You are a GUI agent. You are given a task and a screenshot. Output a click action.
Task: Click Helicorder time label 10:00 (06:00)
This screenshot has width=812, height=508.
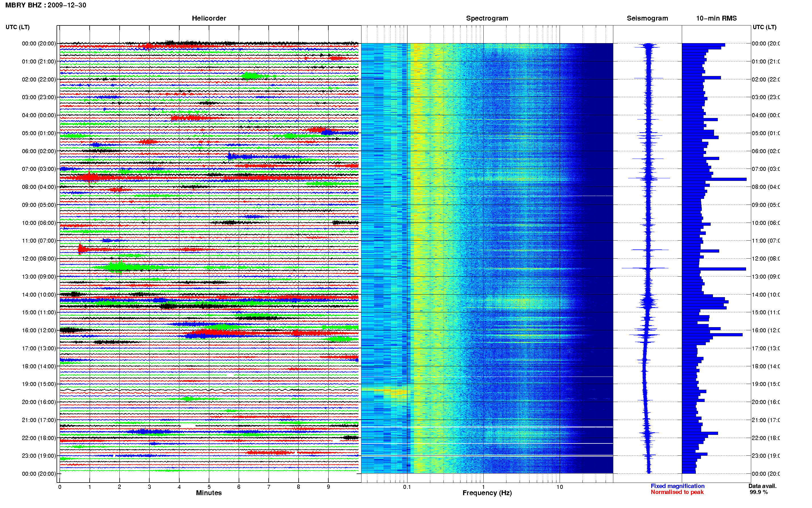click(39, 223)
